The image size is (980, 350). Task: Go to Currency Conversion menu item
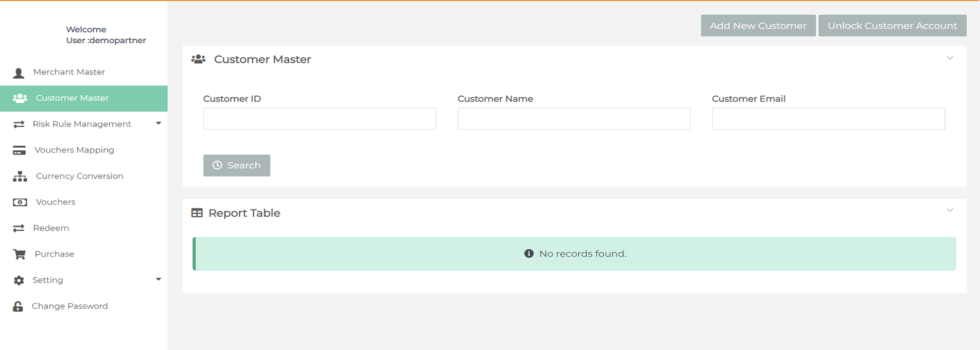click(x=79, y=176)
